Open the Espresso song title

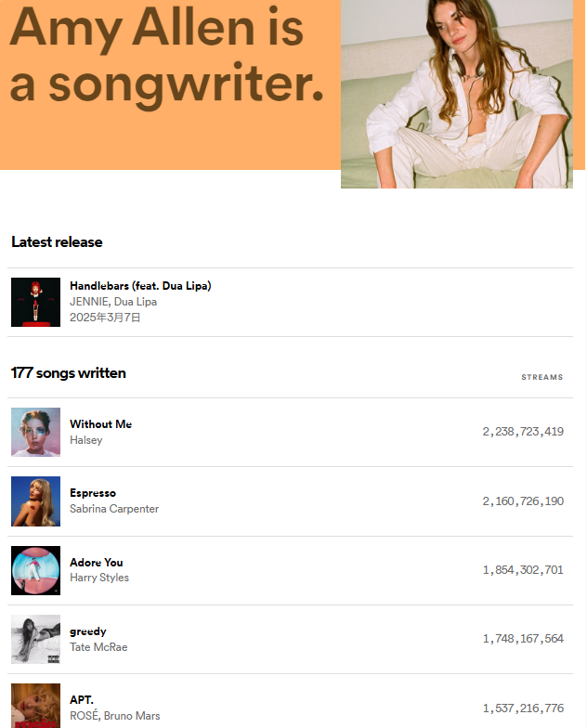point(93,493)
